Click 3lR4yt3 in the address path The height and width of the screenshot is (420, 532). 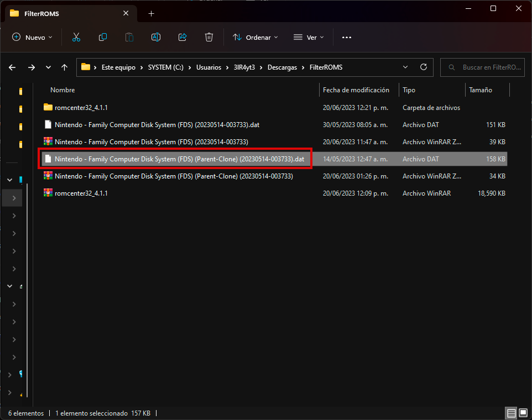pyautogui.click(x=244, y=67)
